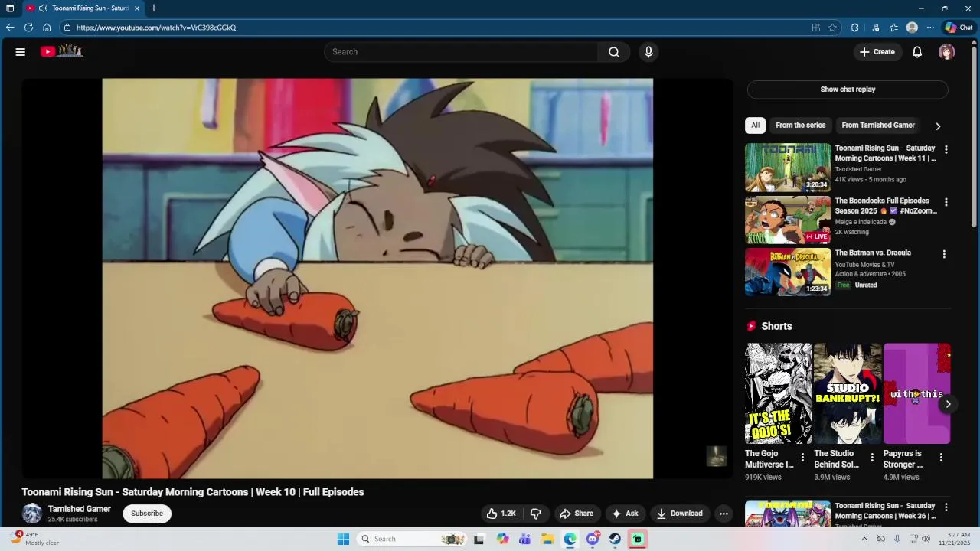Open a new browser tab
The image size is (980, 551).
tap(154, 8)
